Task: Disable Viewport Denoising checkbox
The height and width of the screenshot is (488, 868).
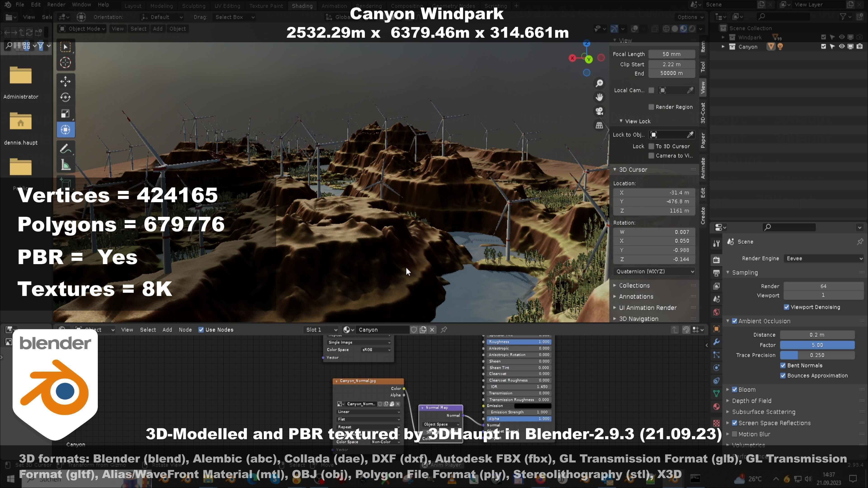Action: (786, 307)
